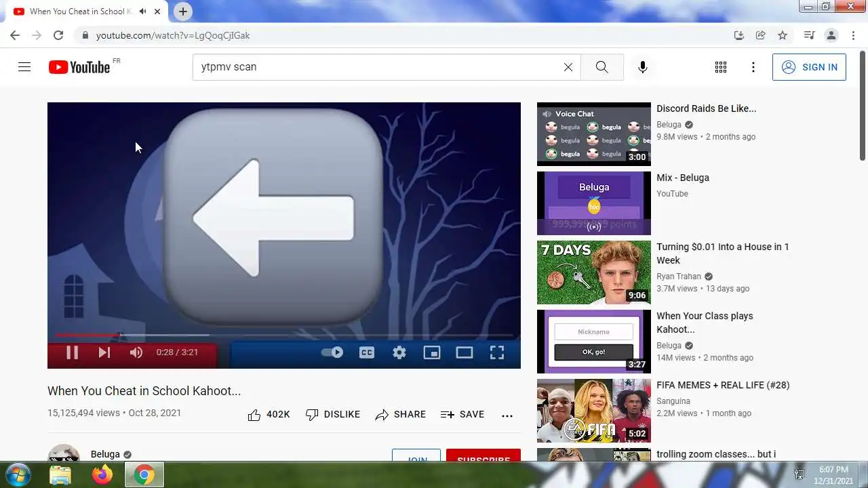
Task: Click the SIGN IN button
Action: click(809, 67)
